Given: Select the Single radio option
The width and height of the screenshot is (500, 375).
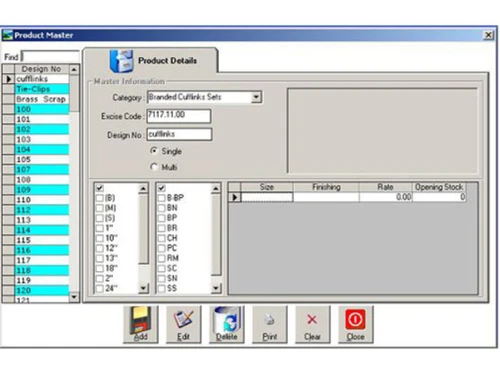Looking at the screenshot, I should pos(154,151).
